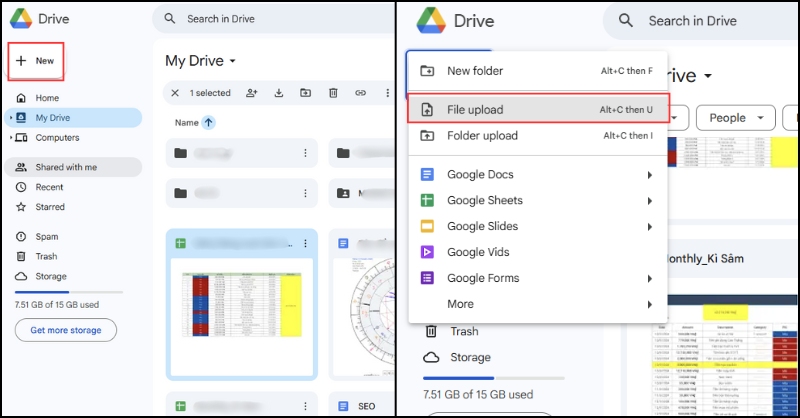Open the More submenu entry
The height and width of the screenshot is (418, 800).
pos(538,304)
